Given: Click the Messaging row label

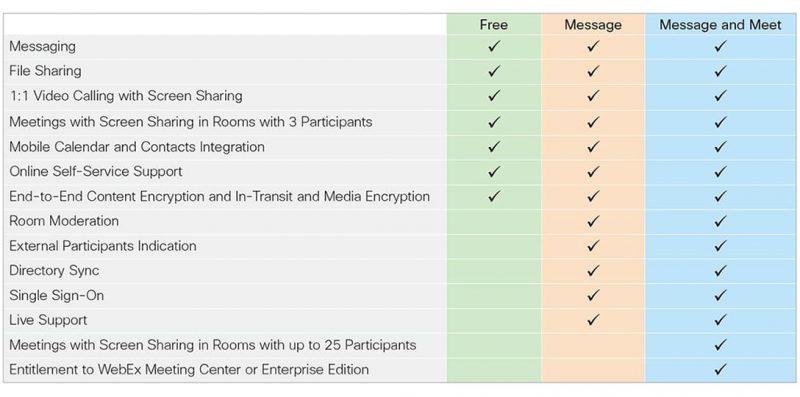Looking at the screenshot, I should click(x=42, y=46).
